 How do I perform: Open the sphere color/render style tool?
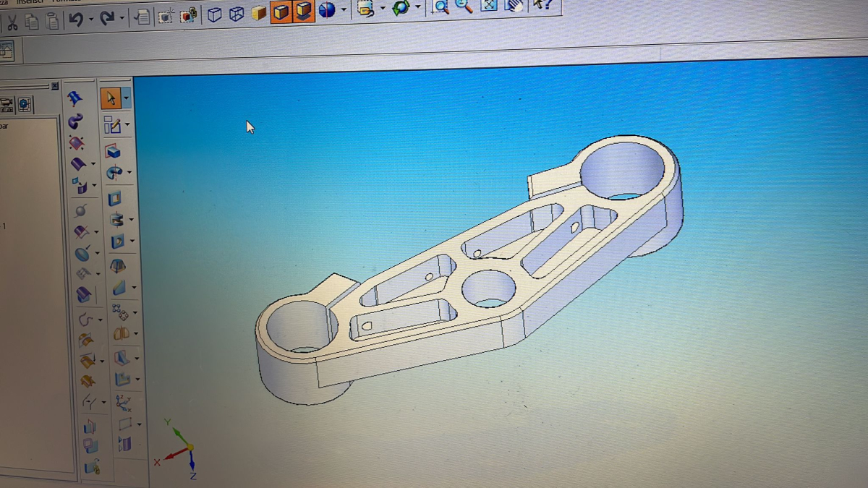(x=327, y=10)
